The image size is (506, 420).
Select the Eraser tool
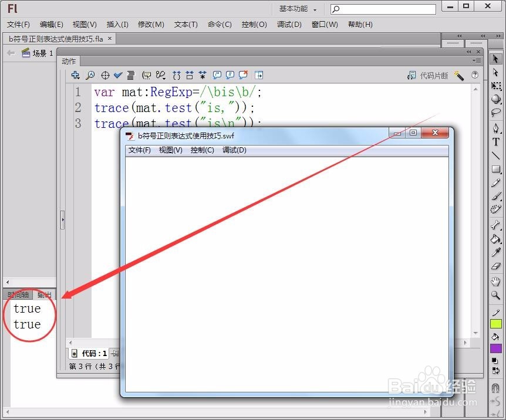pyautogui.click(x=495, y=266)
